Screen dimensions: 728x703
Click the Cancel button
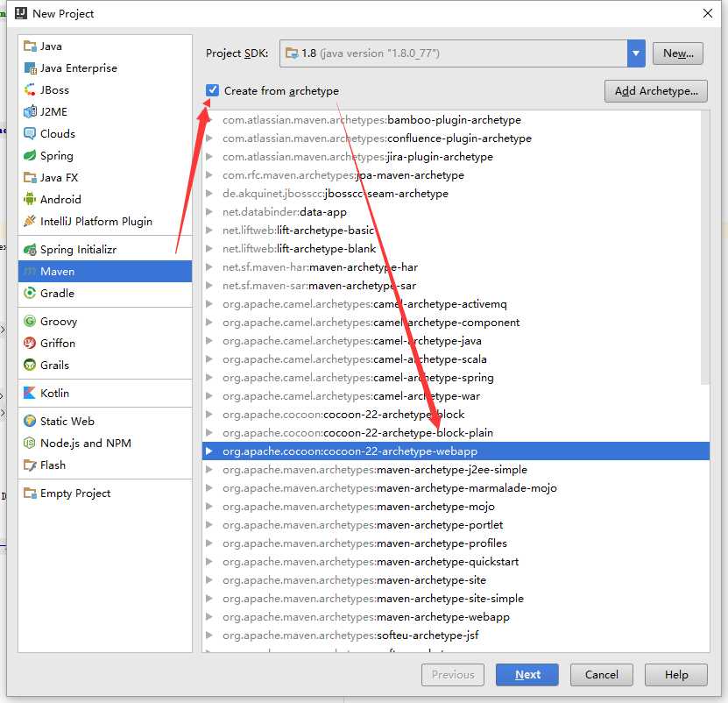(601, 674)
